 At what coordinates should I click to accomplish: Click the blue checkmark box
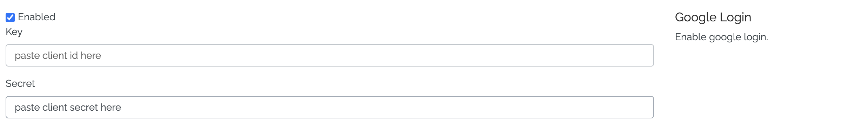(10, 17)
